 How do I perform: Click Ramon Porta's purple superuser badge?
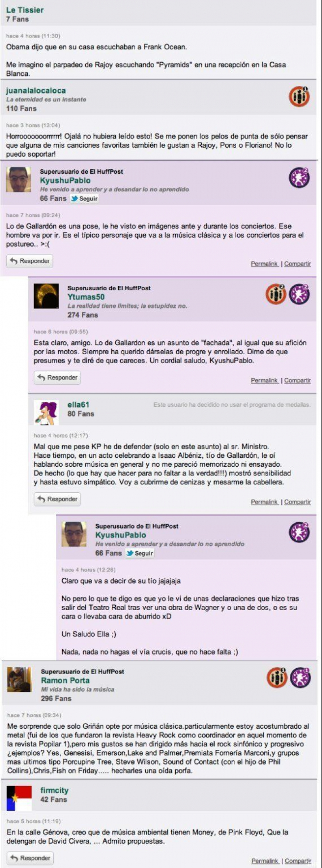tap(300, 678)
